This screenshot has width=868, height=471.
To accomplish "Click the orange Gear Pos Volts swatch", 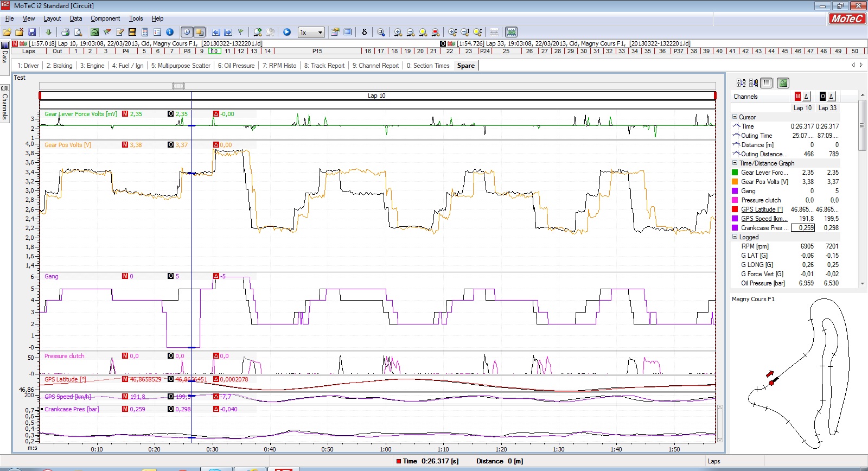I will 735,182.
